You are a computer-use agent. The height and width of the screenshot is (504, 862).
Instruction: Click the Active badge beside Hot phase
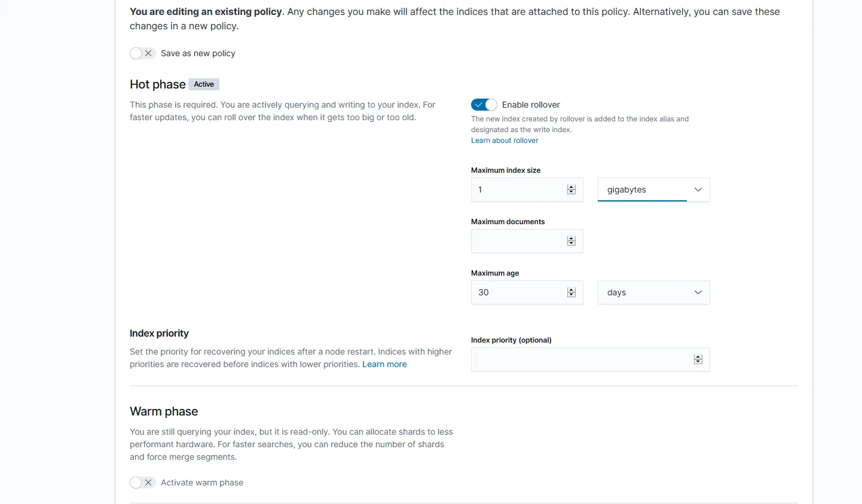click(204, 84)
